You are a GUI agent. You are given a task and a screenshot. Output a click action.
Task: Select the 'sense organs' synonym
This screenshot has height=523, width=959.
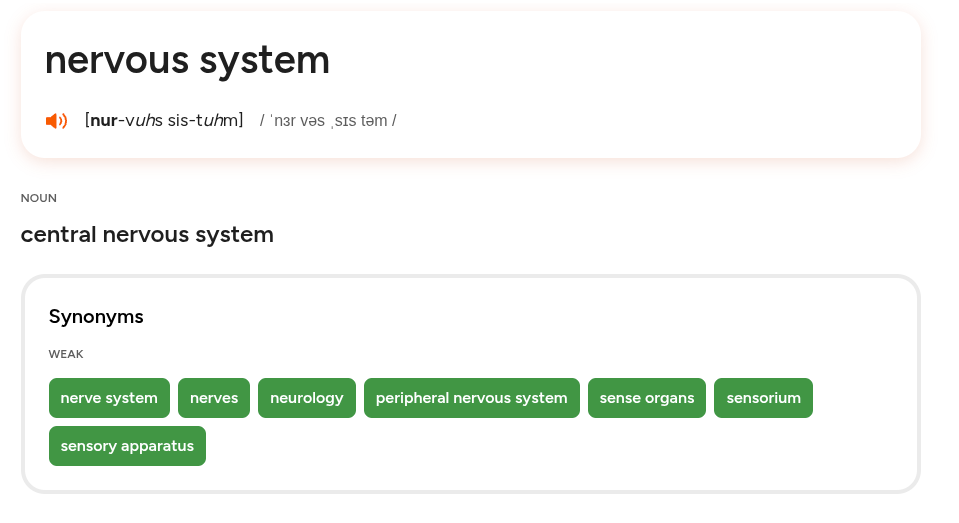tap(647, 398)
